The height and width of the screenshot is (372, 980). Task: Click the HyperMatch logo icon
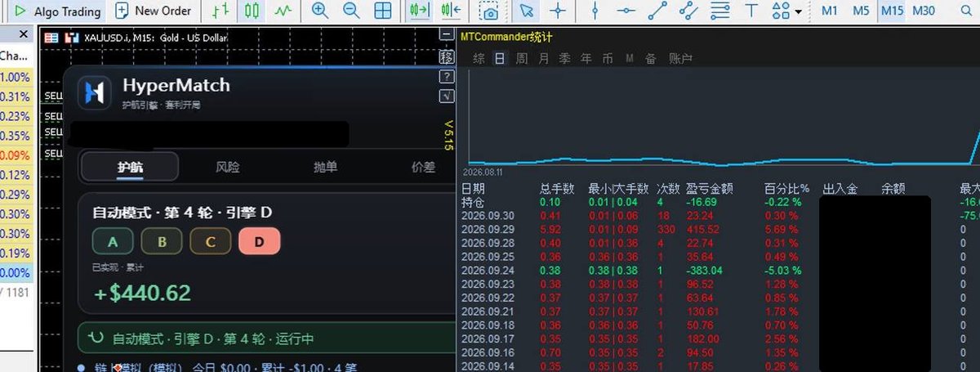tap(95, 92)
